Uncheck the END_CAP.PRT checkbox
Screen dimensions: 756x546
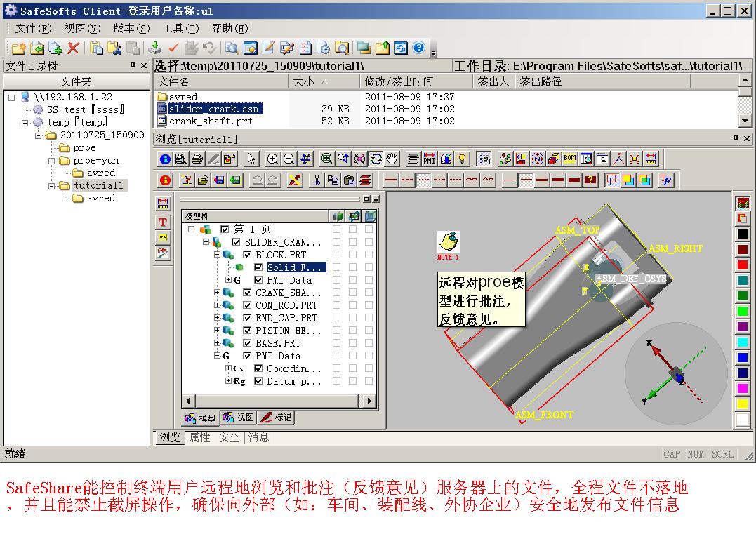tap(247, 318)
